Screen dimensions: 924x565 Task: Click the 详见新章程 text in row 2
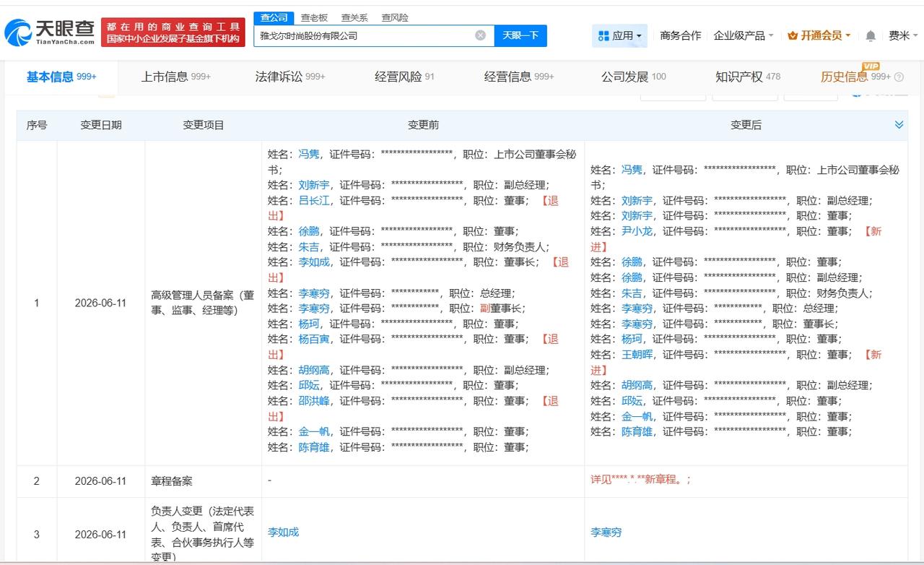(x=640, y=479)
